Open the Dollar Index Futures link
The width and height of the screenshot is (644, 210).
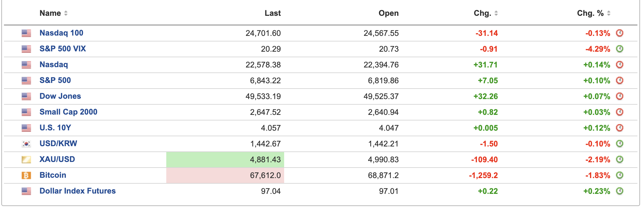point(77,191)
